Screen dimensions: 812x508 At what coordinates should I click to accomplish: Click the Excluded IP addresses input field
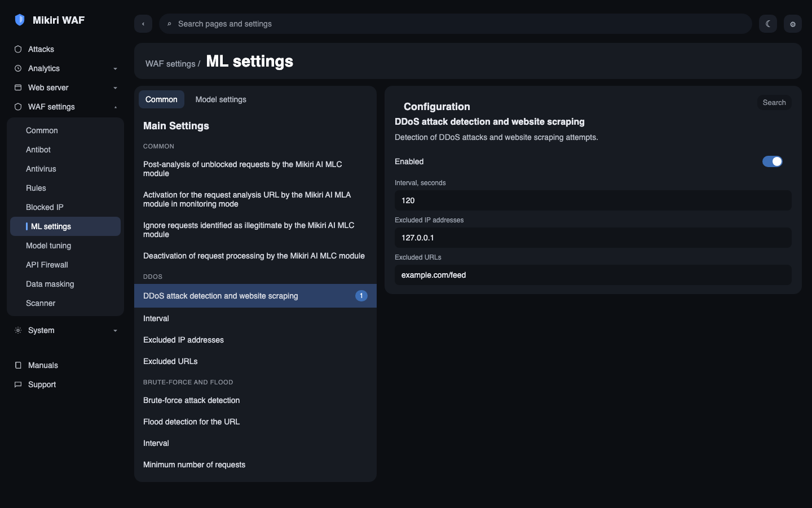pyautogui.click(x=593, y=238)
